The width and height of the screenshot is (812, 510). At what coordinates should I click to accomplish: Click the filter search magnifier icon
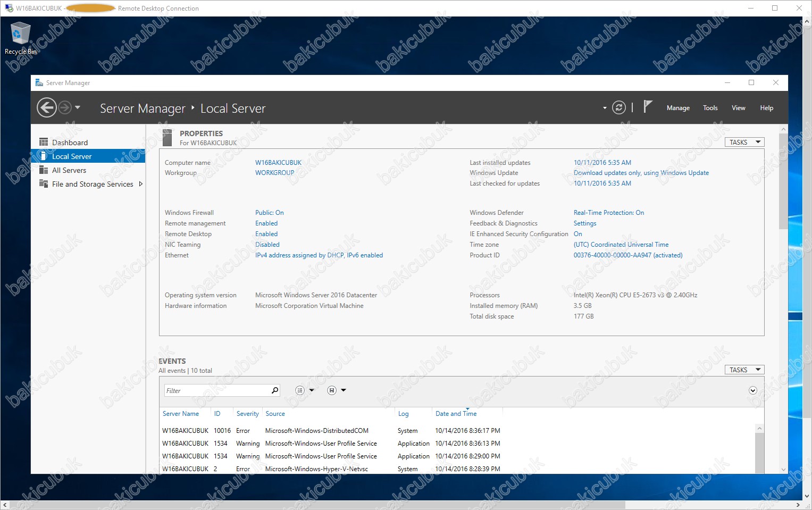coord(275,390)
